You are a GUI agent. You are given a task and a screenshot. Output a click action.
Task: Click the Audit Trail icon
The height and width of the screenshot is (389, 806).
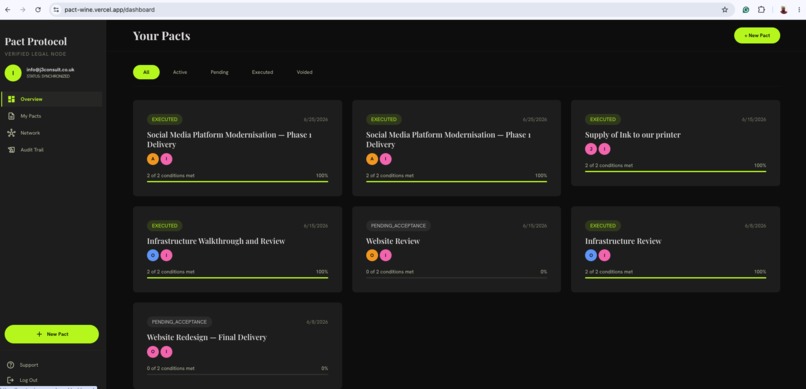tap(11, 150)
